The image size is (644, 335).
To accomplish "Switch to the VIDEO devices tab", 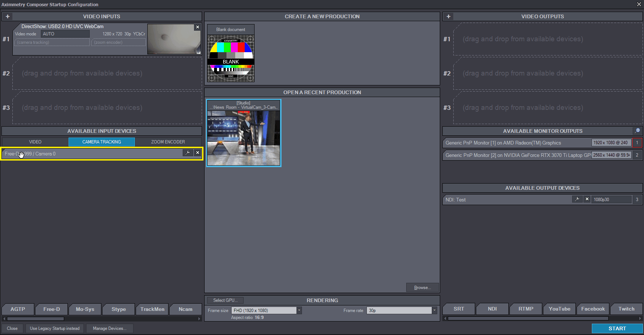I will [35, 142].
